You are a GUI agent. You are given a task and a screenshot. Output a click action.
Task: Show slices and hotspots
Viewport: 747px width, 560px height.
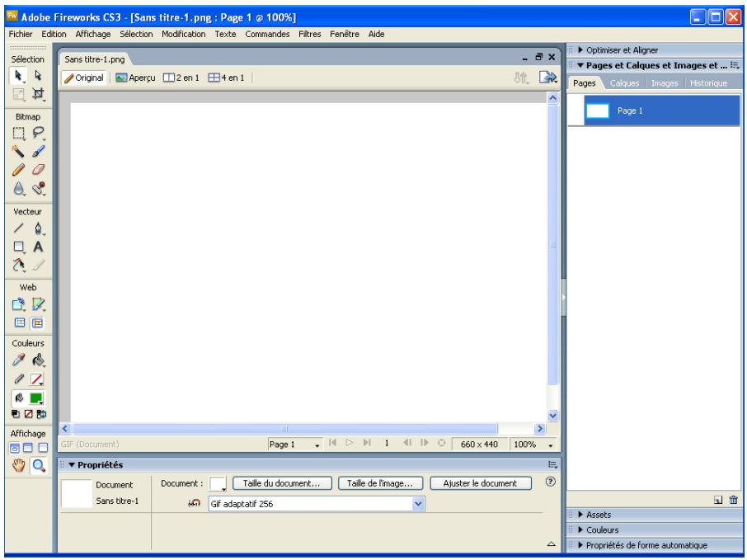pos(37,322)
